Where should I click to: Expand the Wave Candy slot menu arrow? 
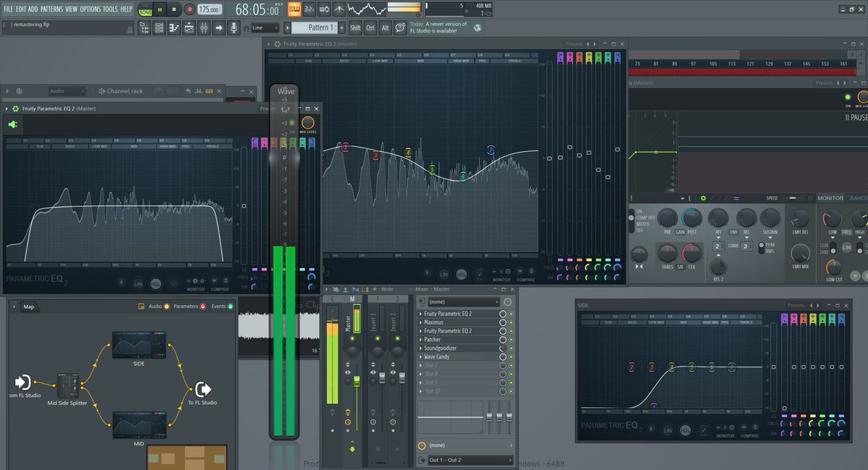tap(421, 357)
